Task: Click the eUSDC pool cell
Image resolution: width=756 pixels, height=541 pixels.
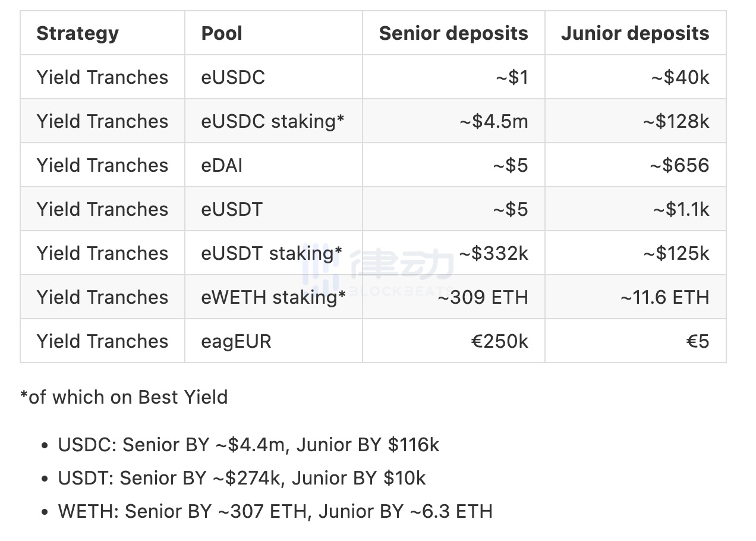Action: tap(233, 77)
